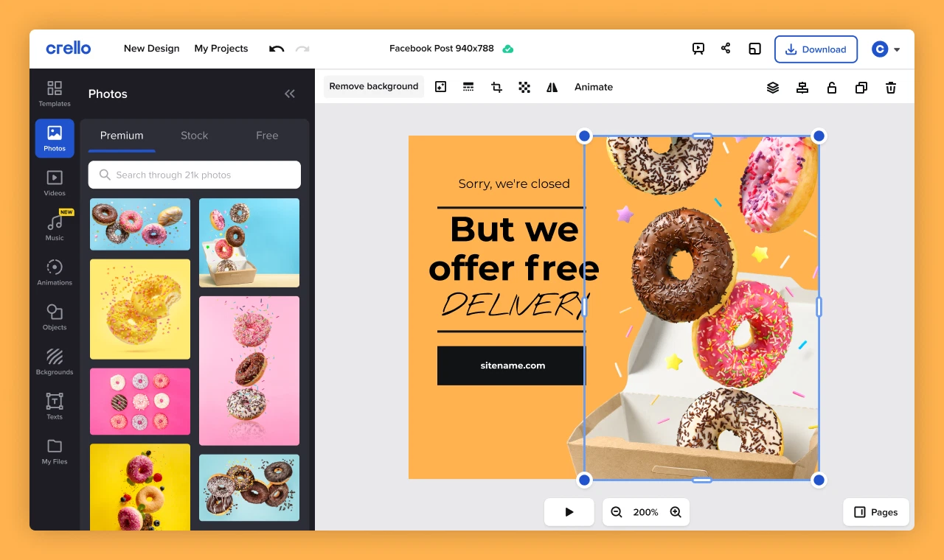Viewport: 944px width, 560px height.
Task: Collapse the Photos panel with double chevron
Action: point(290,94)
